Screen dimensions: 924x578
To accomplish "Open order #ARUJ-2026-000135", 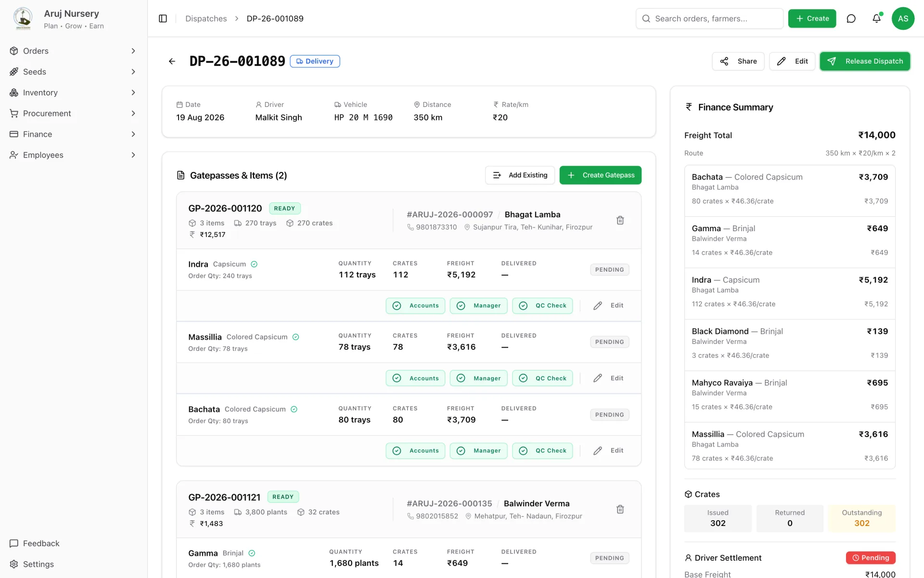I will [x=449, y=503].
